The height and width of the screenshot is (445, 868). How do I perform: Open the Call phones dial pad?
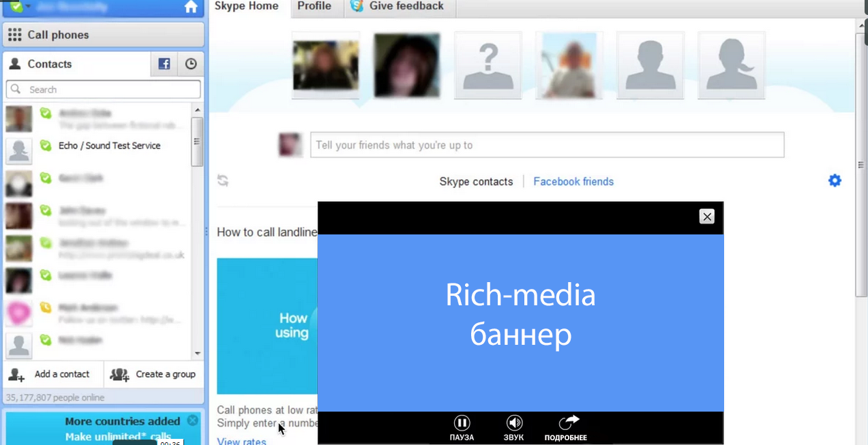click(104, 35)
